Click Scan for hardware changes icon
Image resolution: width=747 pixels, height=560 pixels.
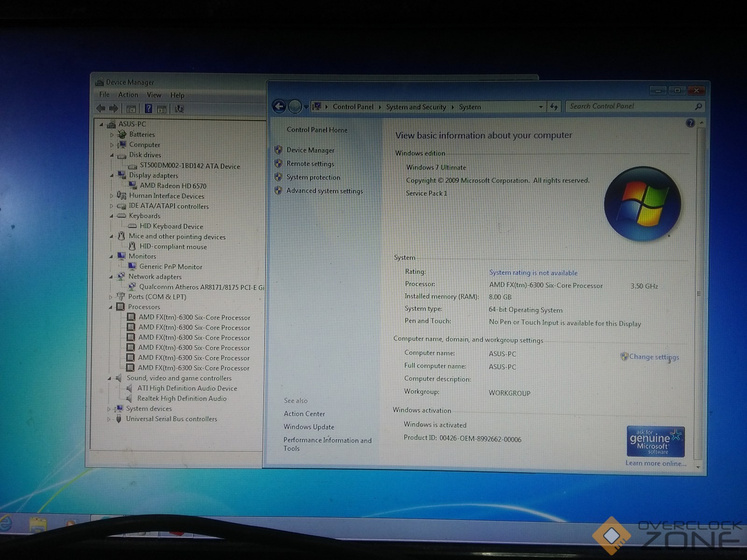(x=179, y=109)
